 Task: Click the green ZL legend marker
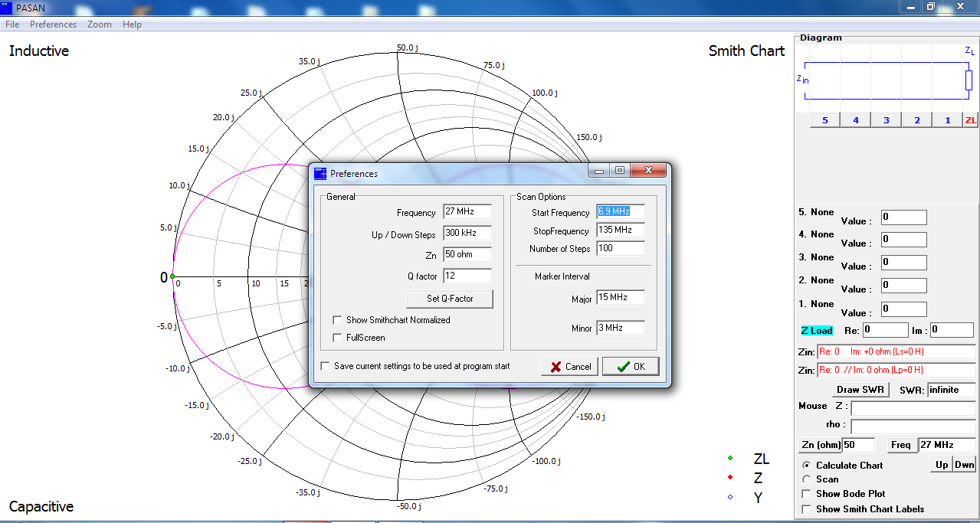pyautogui.click(x=730, y=458)
